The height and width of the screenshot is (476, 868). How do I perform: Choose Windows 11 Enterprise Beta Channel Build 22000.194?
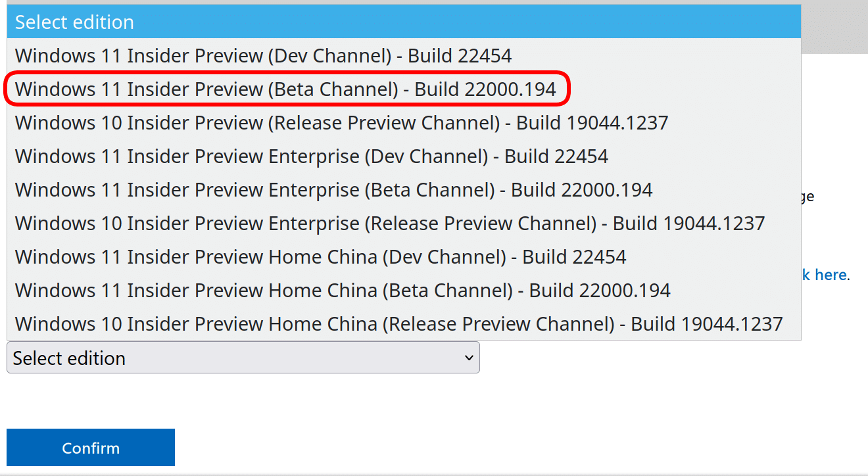coord(333,190)
